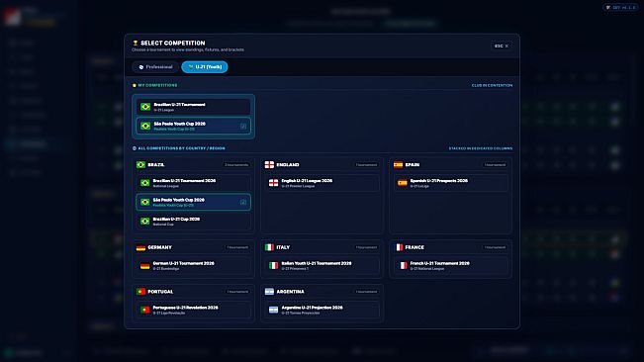Choose French U-21 Tournament 2026

click(450, 265)
